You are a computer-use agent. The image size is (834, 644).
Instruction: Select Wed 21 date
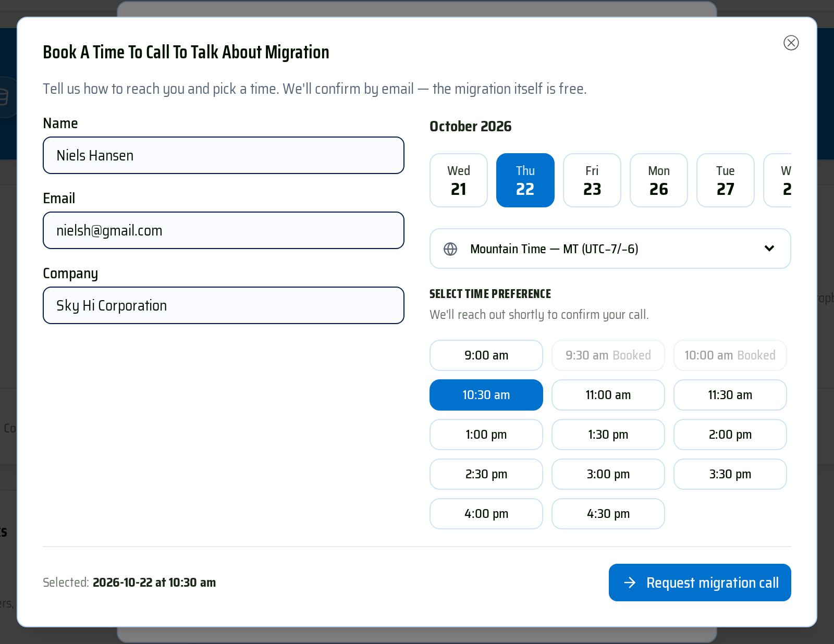point(459,180)
